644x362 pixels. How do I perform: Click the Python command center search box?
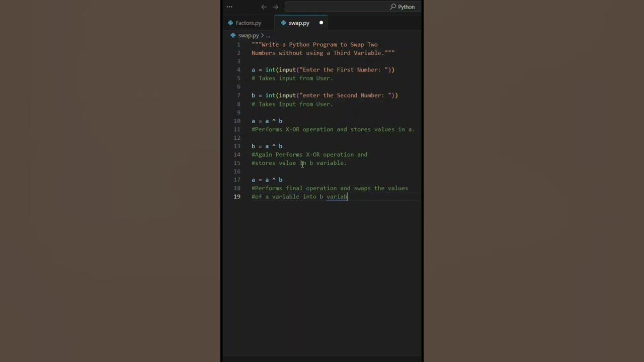tap(353, 7)
